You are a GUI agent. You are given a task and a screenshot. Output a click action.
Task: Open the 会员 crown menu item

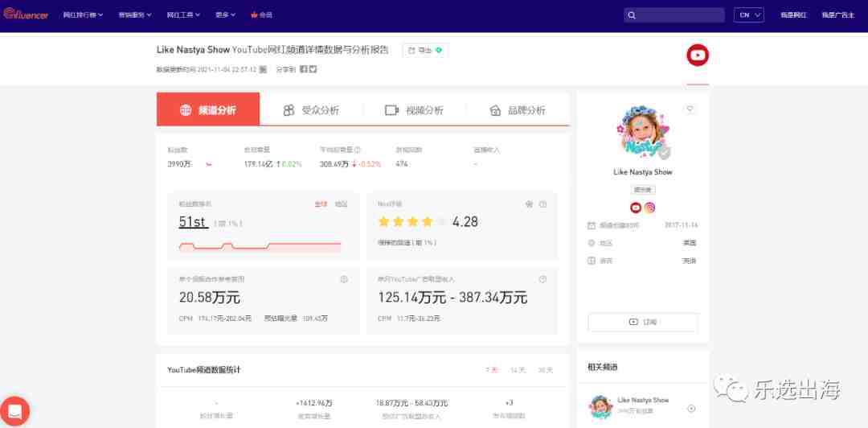click(261, 15)
